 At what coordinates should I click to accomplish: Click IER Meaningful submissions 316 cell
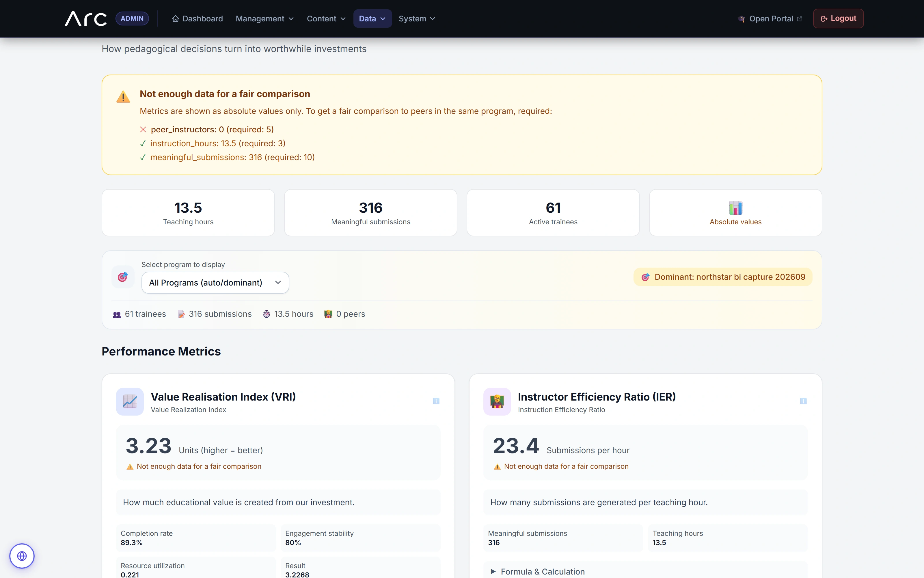(563, 538)
